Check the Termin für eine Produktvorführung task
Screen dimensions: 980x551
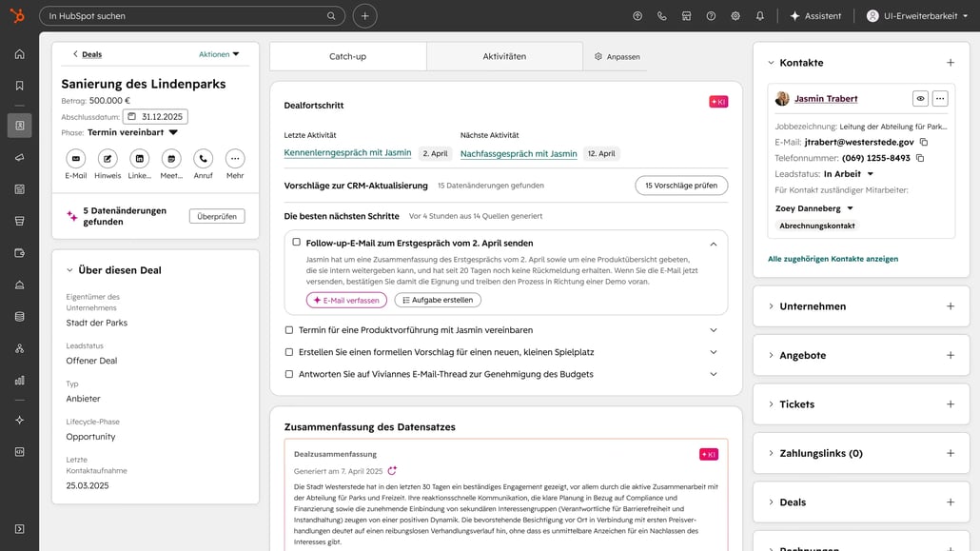click(x=288, y=330)
